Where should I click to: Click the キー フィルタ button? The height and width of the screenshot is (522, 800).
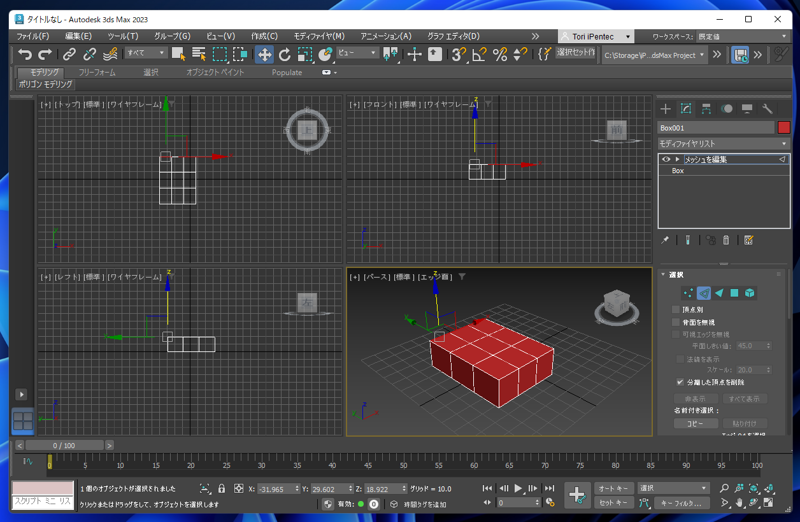coord(682,503)
